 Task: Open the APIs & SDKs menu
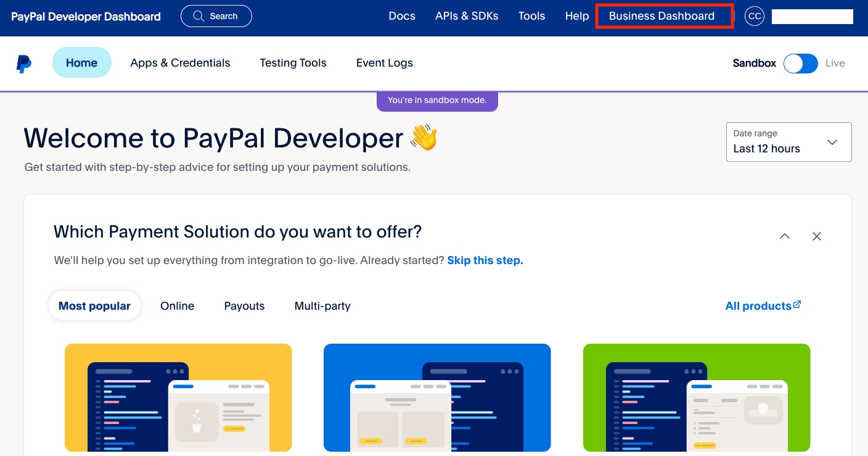coord(467,17)
